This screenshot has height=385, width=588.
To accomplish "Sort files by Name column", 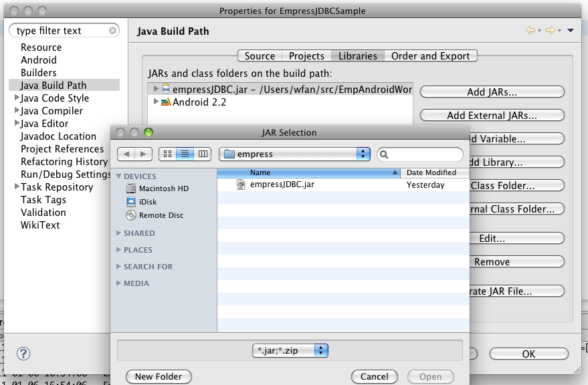I will (x=308, y=172).
